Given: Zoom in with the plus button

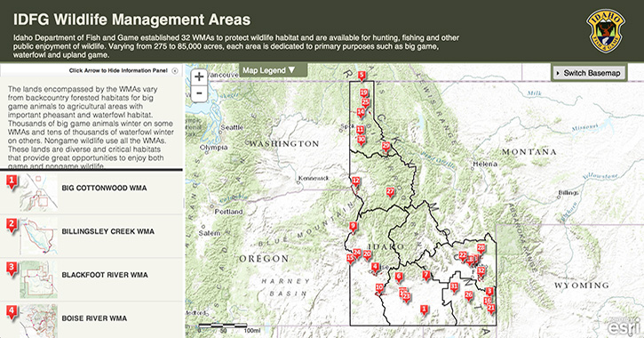Looking at the screenshot, I should [x=199, y=76].
